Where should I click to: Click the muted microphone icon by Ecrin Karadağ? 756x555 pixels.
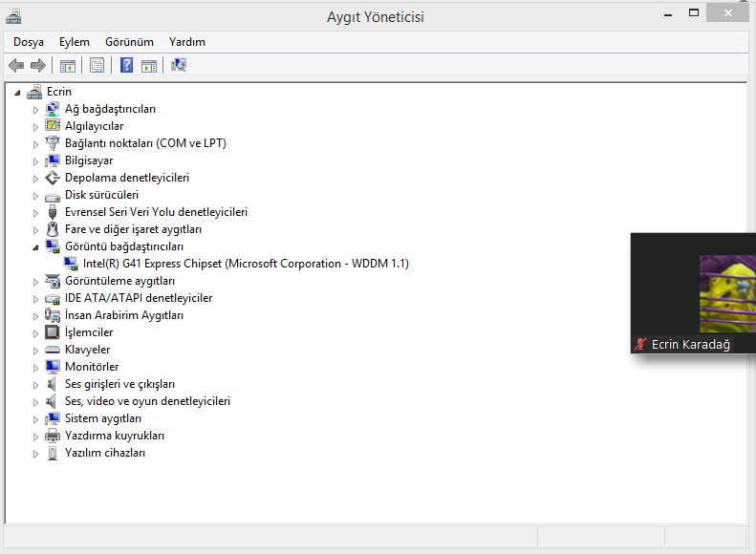640,344
